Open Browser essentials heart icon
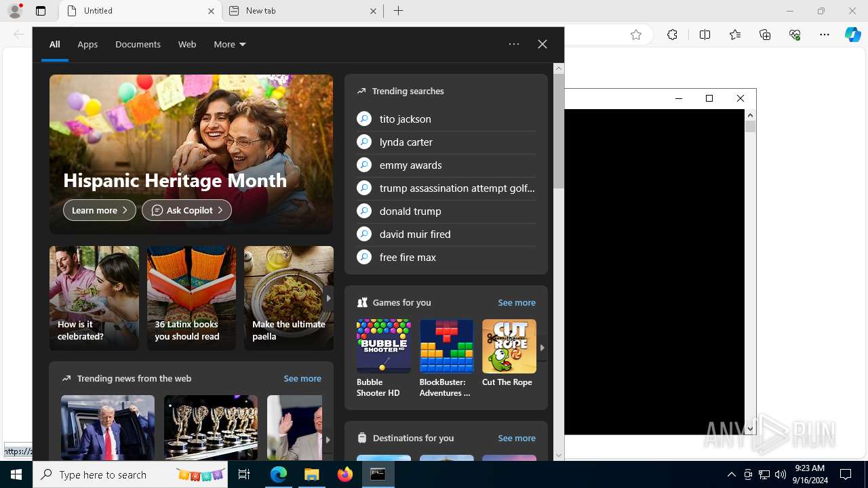Image resolution: width=868 pixels, height=488 pixels. 795,35
